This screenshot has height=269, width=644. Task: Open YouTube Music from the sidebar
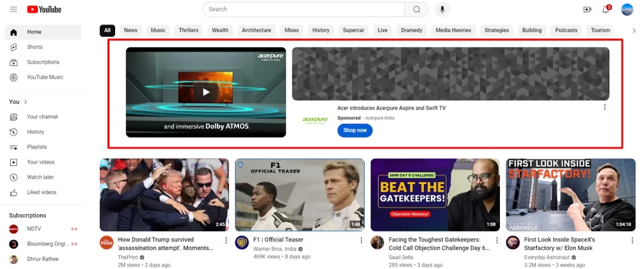pos(43,77)
